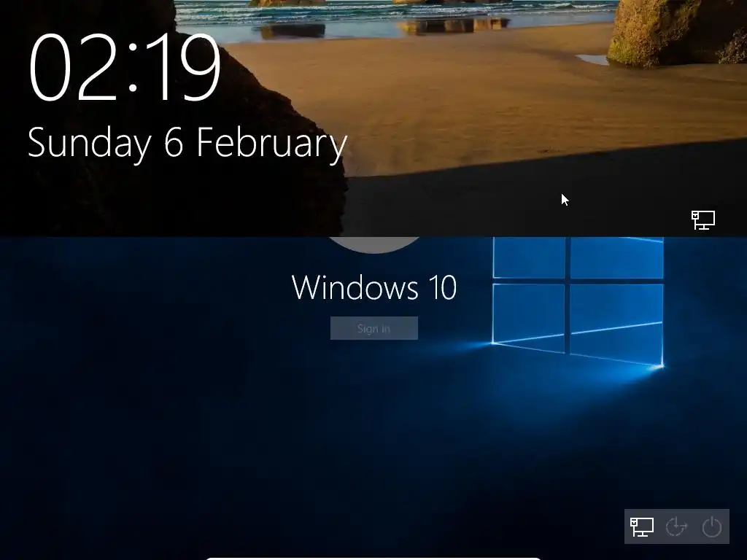Viewport: 747px width, 560px height.
Task: Click the Windows 10 account name
Action: pos(374,287)
